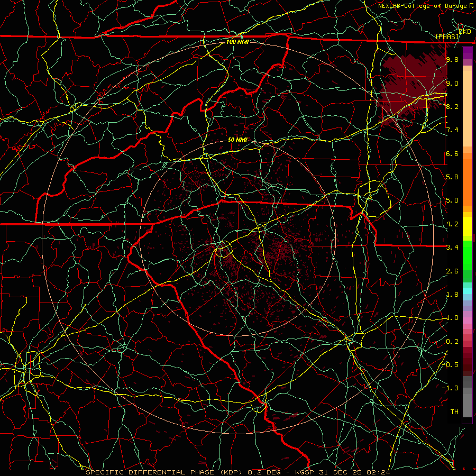
Task: Click the "5.8" color scale value
Action: point(452,177)
